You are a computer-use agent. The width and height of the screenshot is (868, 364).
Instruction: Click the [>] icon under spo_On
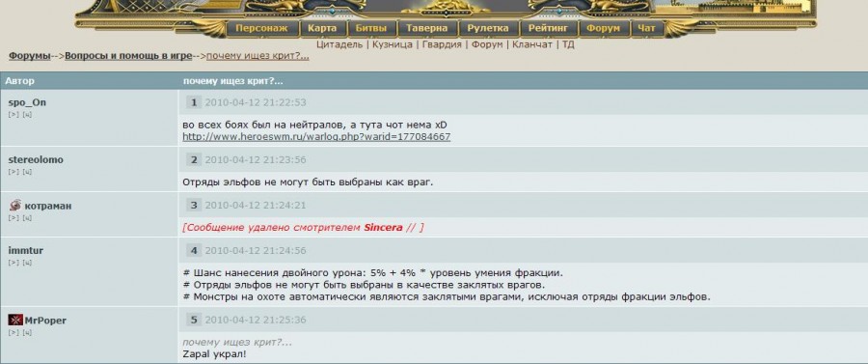[14, 115]
